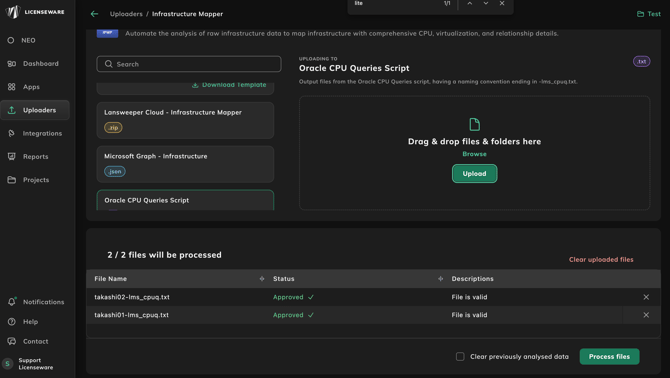Click the File Name column sort icon
Viewport: 670px width, 378px height.
pos(262,278)
